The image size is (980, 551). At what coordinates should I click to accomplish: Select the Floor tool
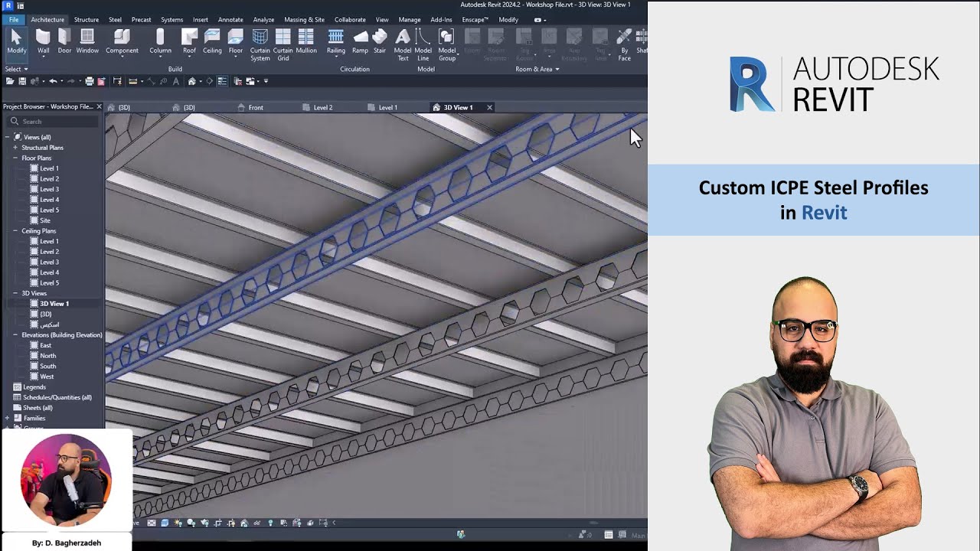pos(236,41)
